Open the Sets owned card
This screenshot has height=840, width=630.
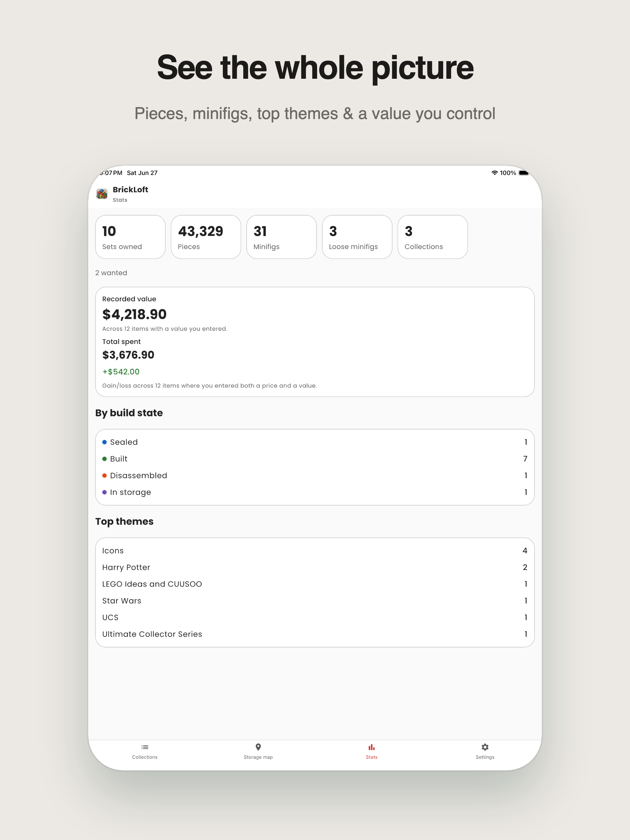(x=130, y=237)
